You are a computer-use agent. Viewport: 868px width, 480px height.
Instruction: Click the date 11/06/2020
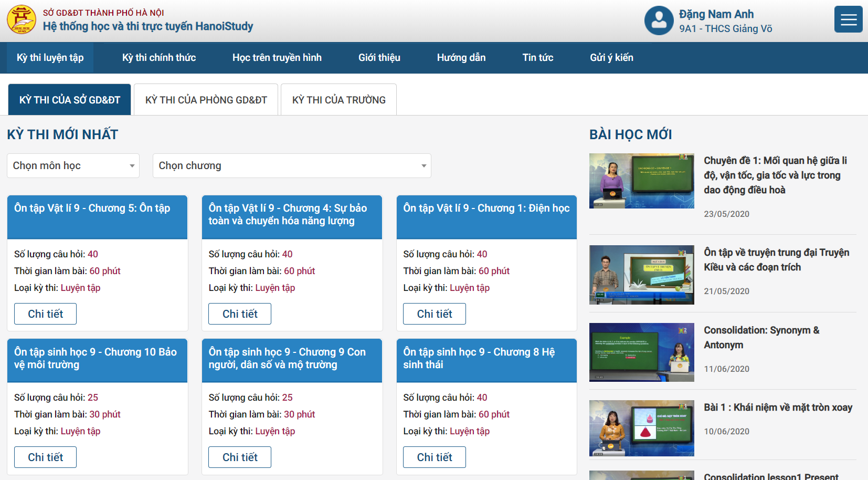click(x=727, y=369)
